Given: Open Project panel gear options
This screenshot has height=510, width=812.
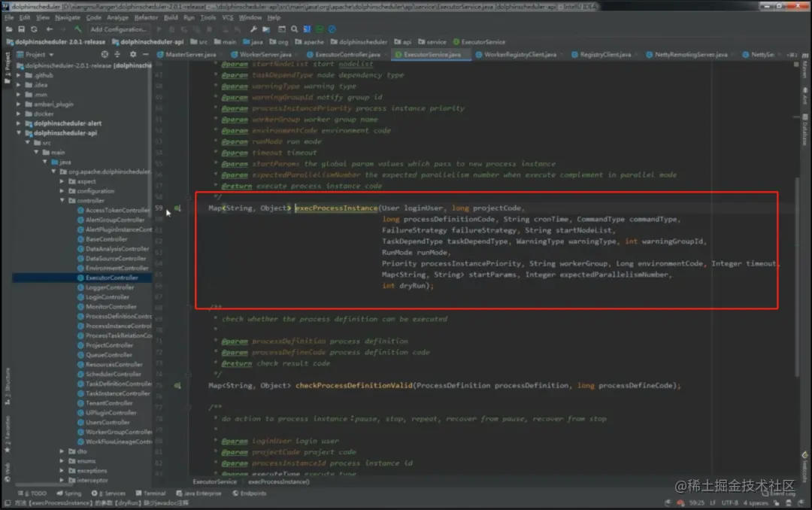Looking at the screenshot, I should [133, 54].
